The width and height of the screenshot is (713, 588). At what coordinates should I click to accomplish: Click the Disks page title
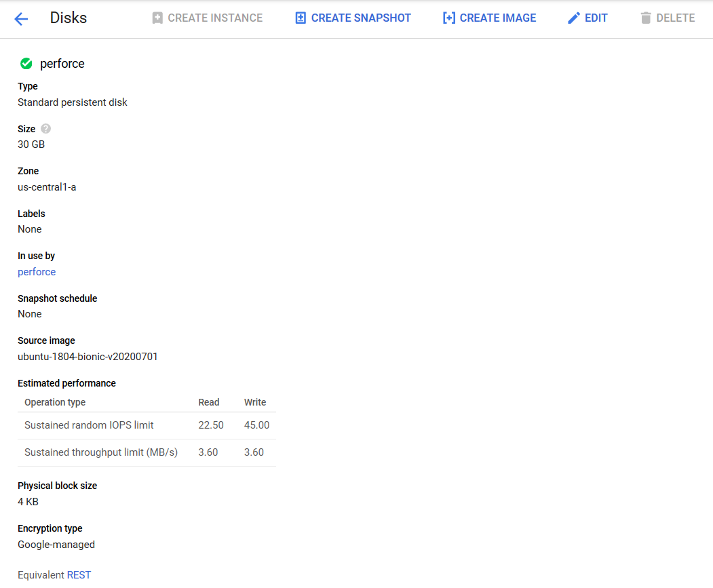click(69, 18)
